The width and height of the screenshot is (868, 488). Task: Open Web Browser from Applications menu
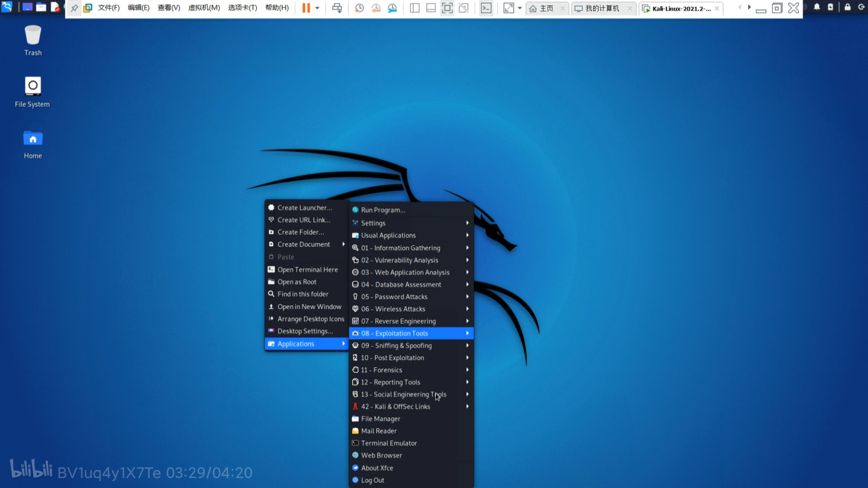[x=381, y=455]
